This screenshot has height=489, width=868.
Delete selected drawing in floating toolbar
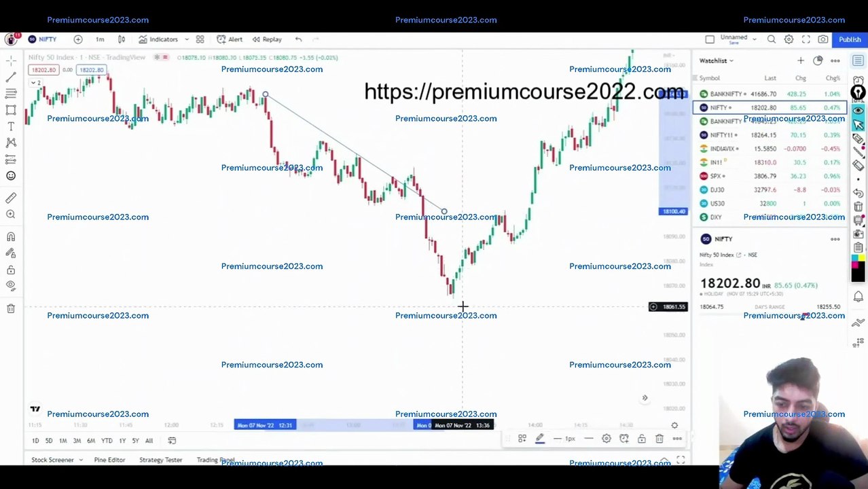pos(659,439)
